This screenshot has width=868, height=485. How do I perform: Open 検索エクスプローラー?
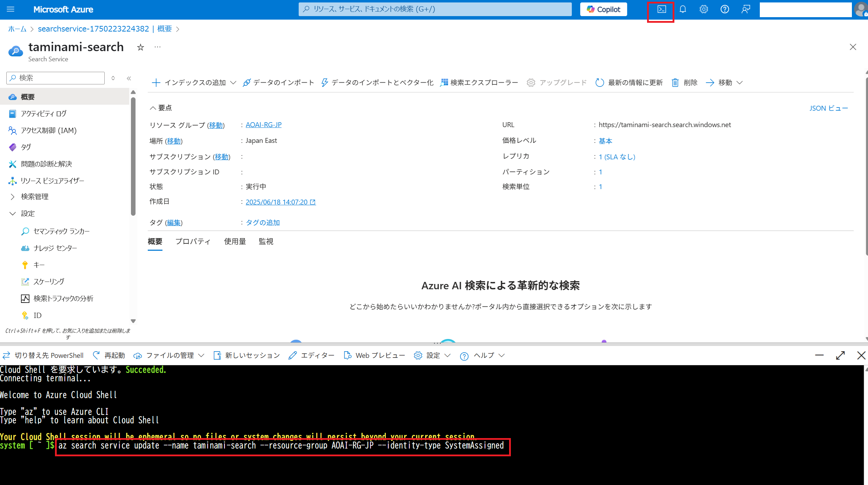tap(479, 83)
